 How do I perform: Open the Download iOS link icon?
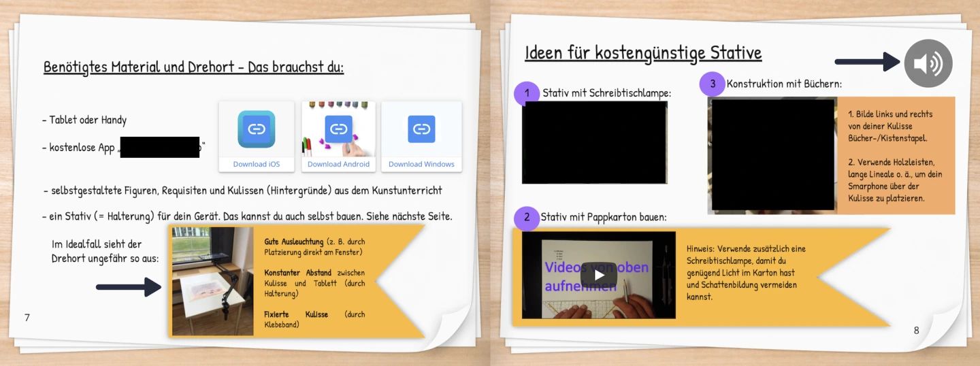[257, 129]
